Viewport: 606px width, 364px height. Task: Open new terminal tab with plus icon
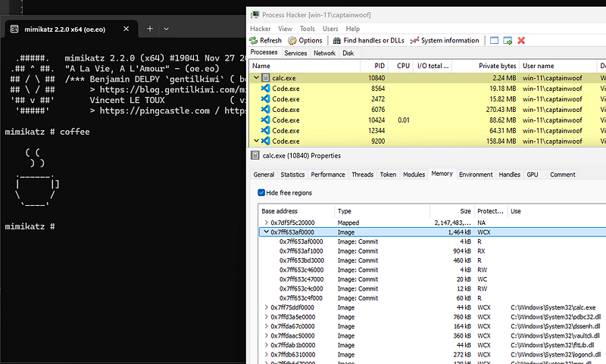coord(150,28)
